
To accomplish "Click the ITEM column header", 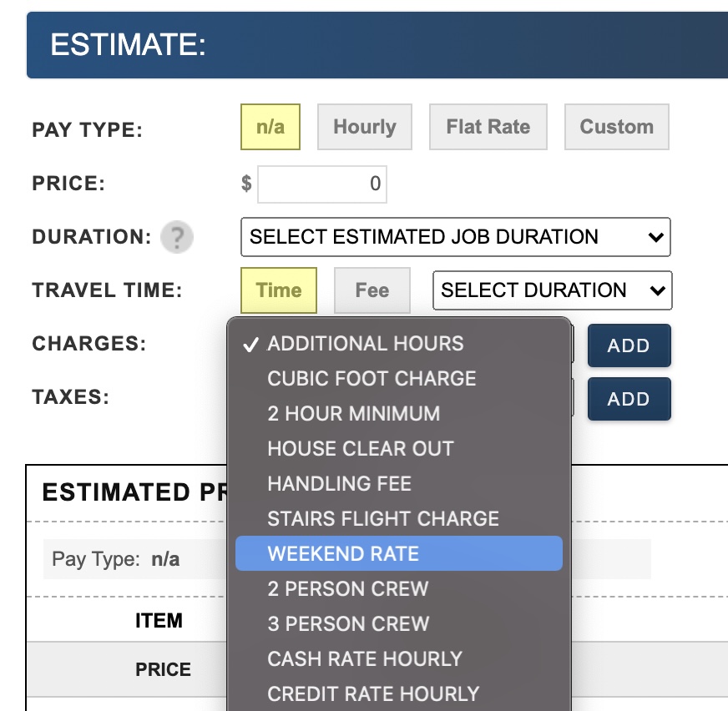I will (159, 621).
